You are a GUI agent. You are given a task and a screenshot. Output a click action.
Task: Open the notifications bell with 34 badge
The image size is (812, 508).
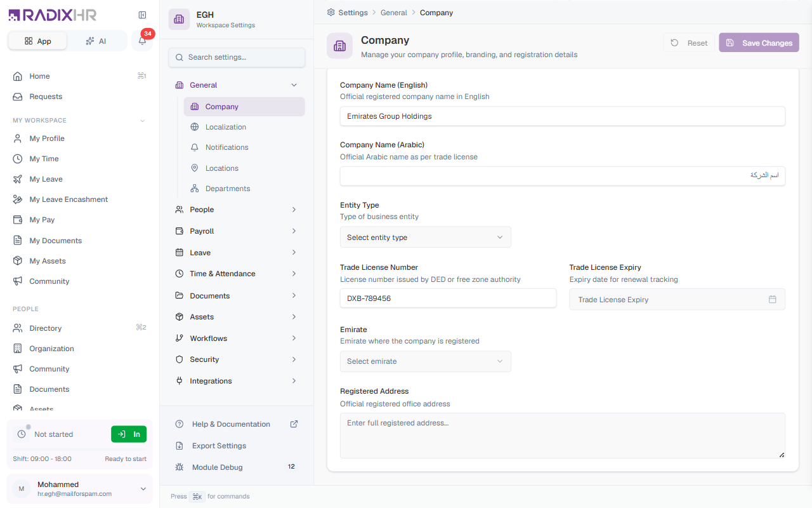(143, 41)
